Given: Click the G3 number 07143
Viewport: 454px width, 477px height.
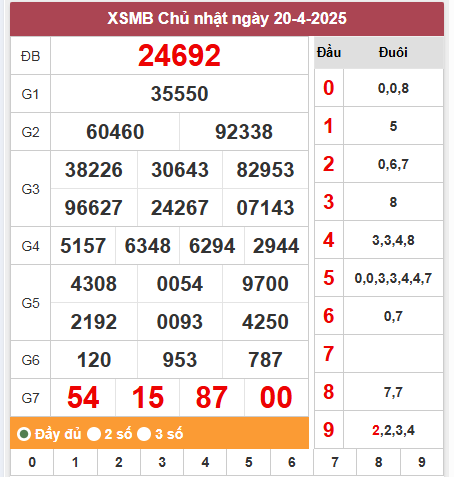Looking at the screenshot, I should point(265,208).
